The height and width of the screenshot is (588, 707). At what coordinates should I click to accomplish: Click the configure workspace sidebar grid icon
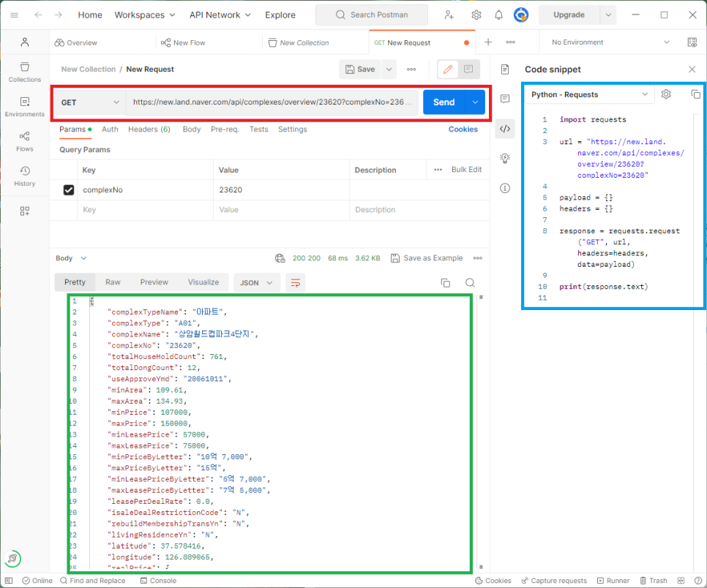(x=25, y=211)
